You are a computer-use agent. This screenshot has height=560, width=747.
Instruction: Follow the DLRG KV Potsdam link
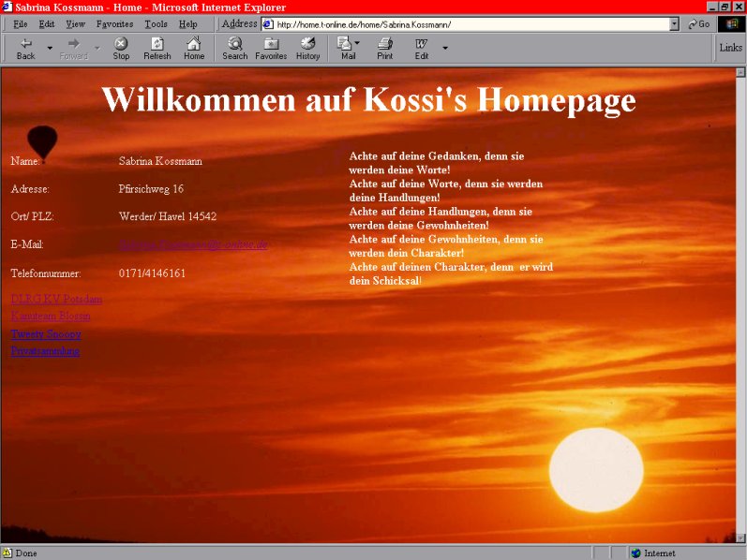[x=56, y=299]
